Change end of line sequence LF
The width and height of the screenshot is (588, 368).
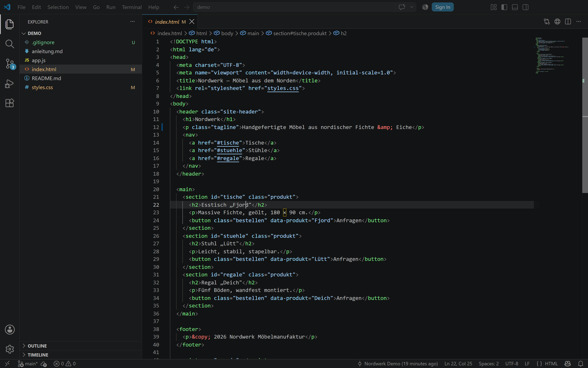527,364
